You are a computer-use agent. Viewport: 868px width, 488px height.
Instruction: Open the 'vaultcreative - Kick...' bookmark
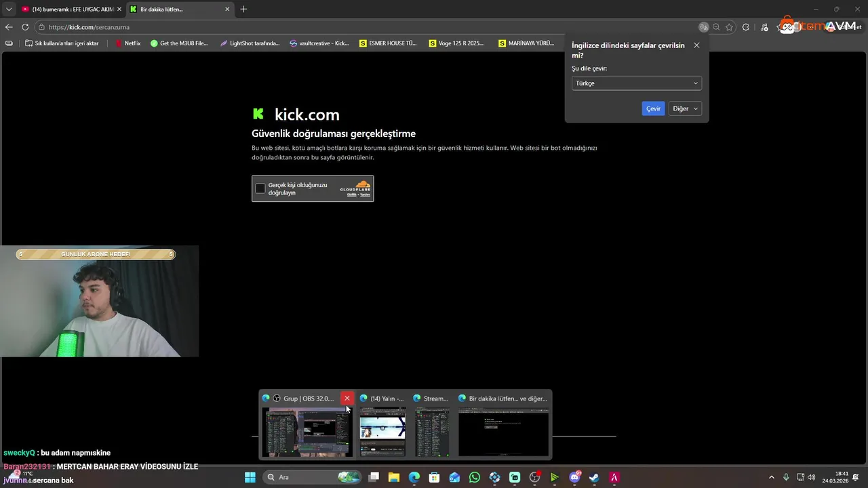[x=319, y=43]
